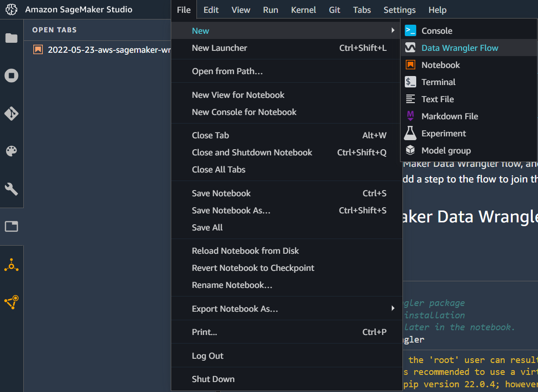The height and width of the screenshot is (392, 538).
Task: Choose Close All Tabs
Action: click(x=286, y=169)
